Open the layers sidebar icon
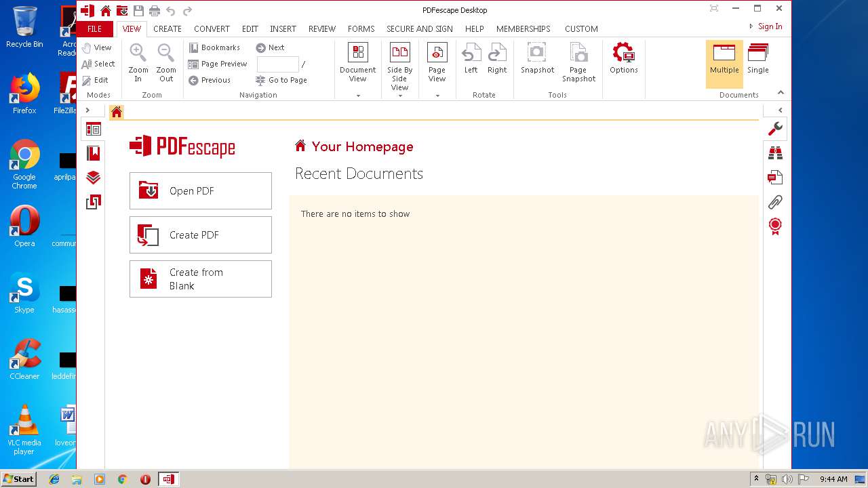The height and width of the screenshot is (488, 868). tap(93, 178)
